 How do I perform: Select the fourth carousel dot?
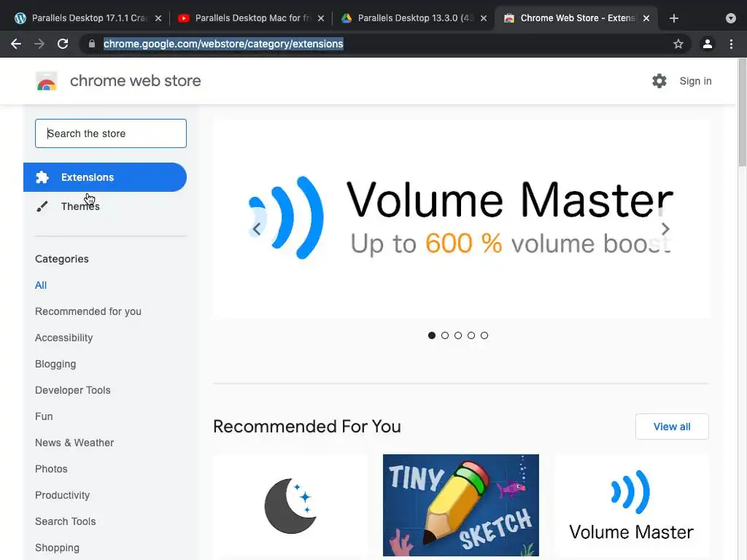coord(471,335)
